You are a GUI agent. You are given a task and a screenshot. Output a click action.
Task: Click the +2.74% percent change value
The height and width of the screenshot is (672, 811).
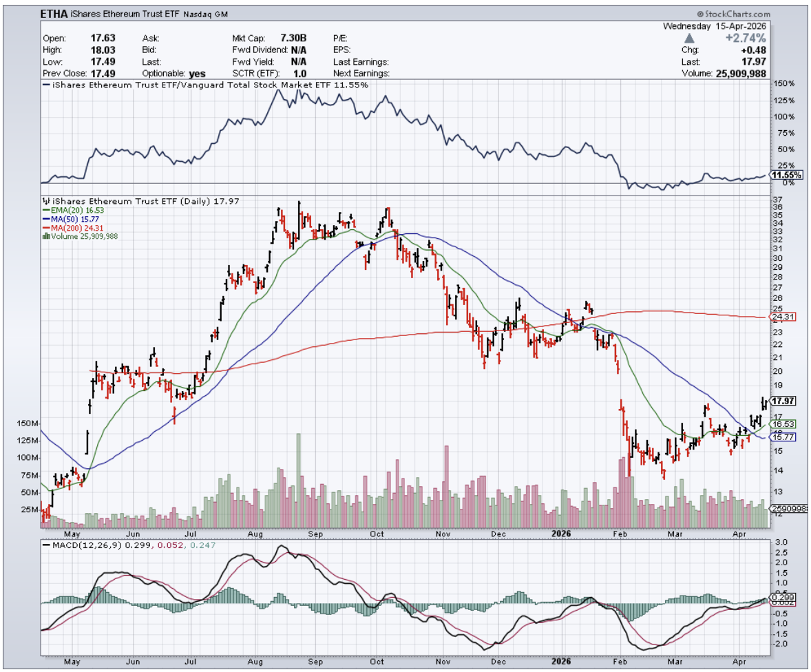[745, 39]
